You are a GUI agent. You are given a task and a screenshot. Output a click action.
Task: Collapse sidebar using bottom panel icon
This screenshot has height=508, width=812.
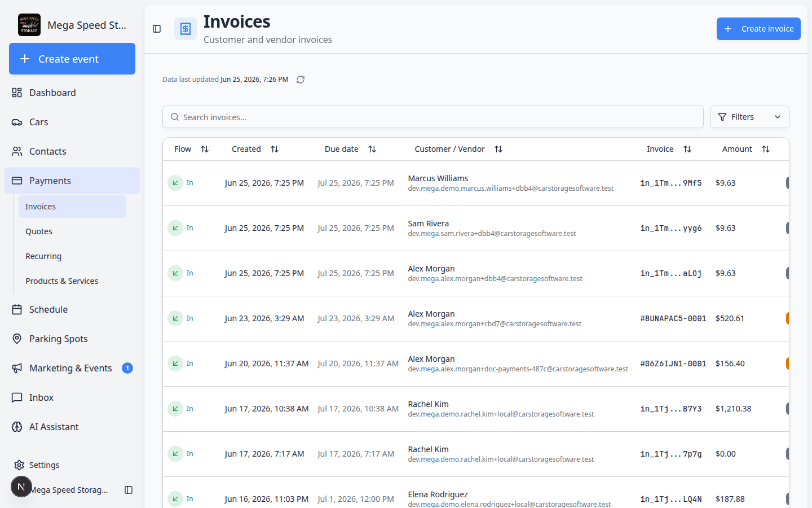[x=129, y=490]
